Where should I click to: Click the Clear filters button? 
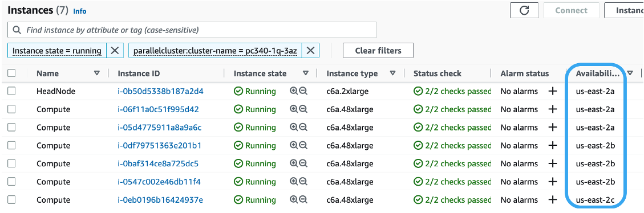tap(378, 51)
